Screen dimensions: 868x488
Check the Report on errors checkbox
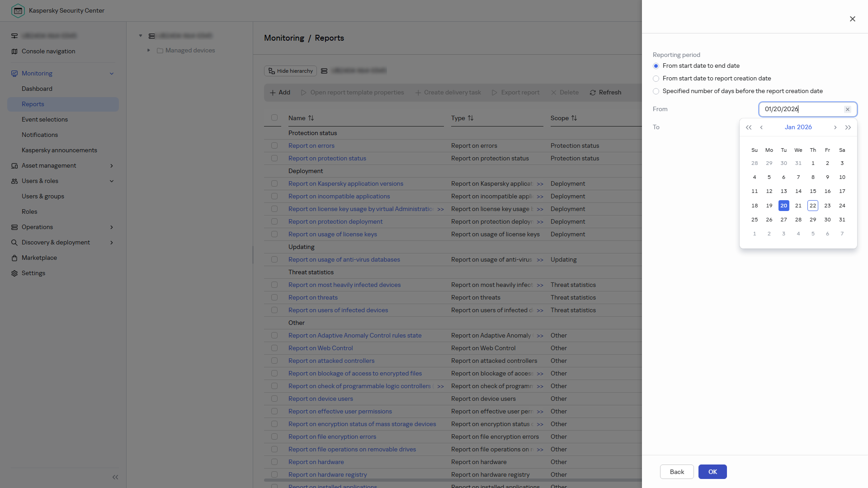pyautogui.click(x=274, y=146)
